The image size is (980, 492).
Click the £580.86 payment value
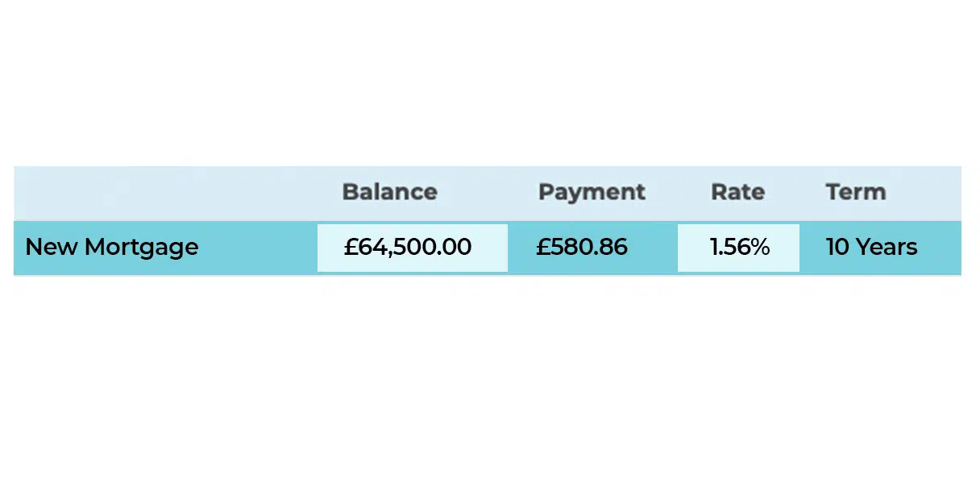(582, 247)
